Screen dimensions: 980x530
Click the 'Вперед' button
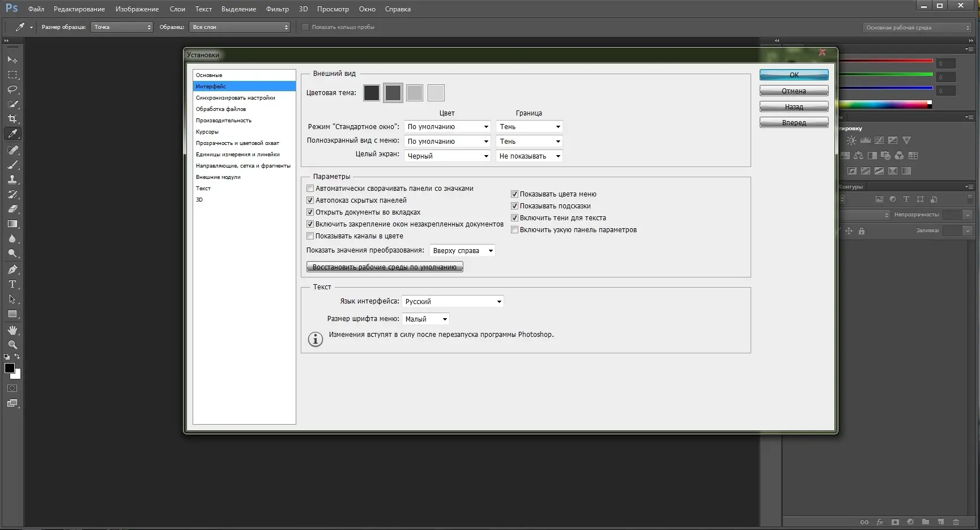coord(794,122)
